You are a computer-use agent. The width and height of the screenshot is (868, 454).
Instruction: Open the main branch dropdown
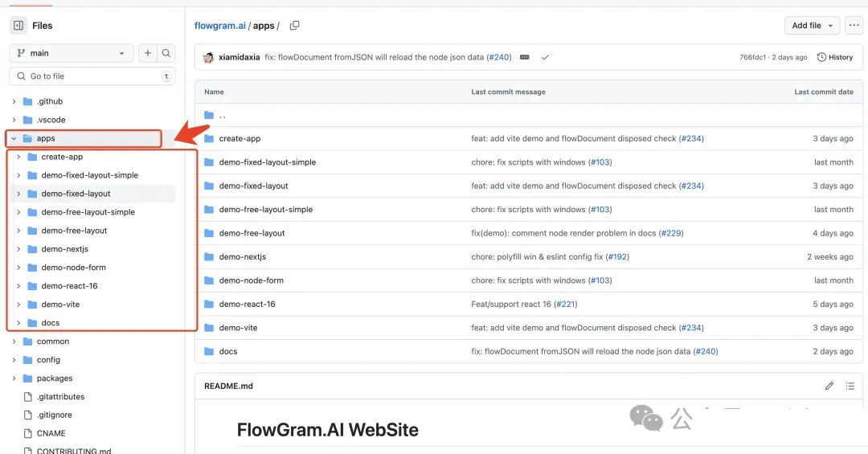[72, 53]
